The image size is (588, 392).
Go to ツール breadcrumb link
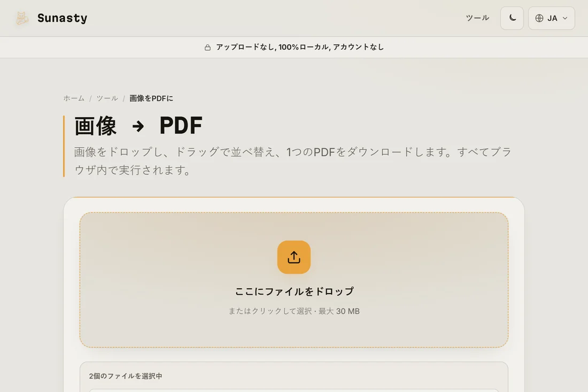pyautogui.click(x=107, y=98)
